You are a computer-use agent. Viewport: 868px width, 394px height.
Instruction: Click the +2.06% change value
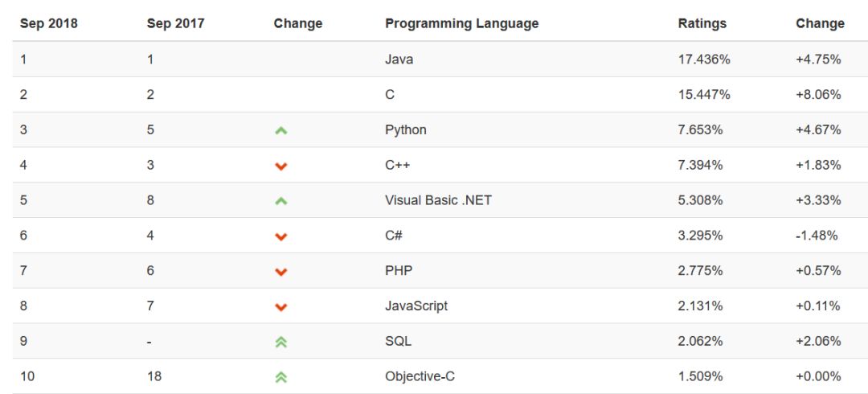tap(818, 341)
